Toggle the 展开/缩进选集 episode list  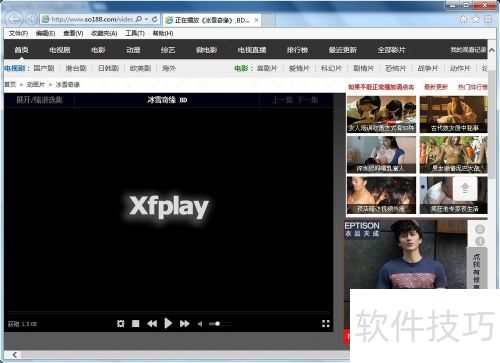(39, 100)
